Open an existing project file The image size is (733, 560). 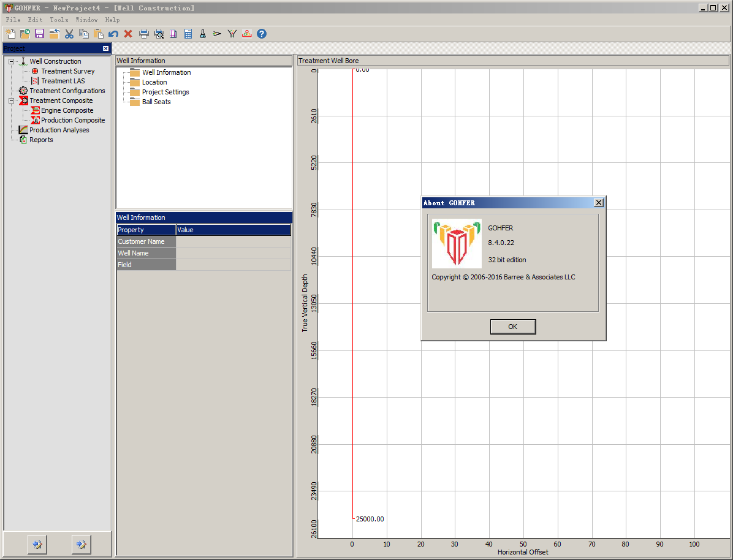(25, 34)
